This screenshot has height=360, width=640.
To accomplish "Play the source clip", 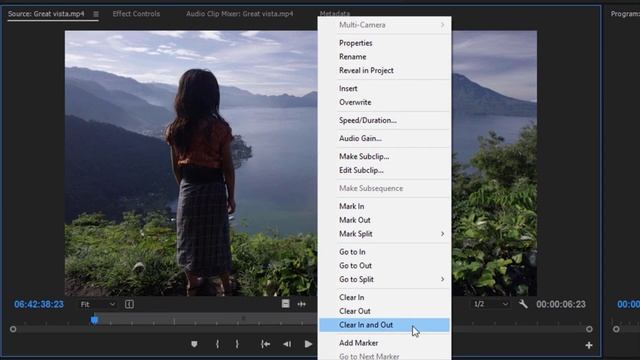I will pyautogui.click(x=308, y=344).
